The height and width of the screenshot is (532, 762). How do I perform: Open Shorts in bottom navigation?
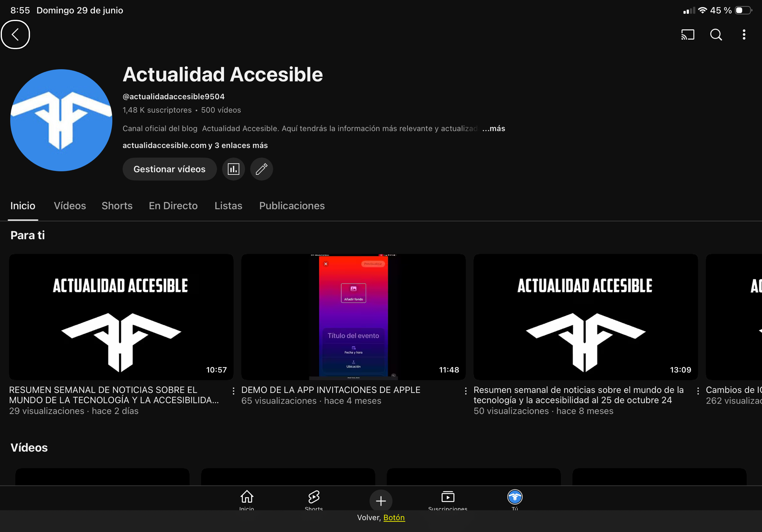pos(314,500)
